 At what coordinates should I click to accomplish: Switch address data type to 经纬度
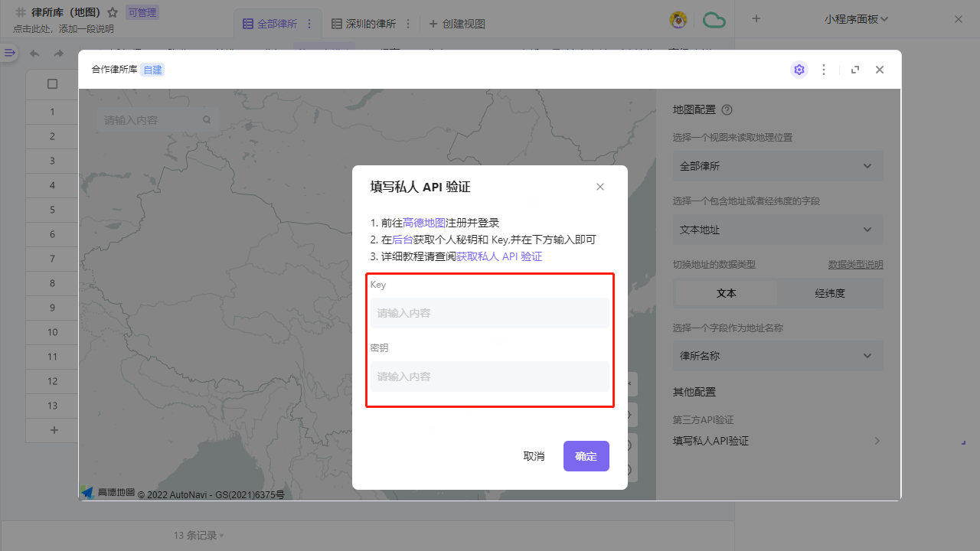click(831, 292)
